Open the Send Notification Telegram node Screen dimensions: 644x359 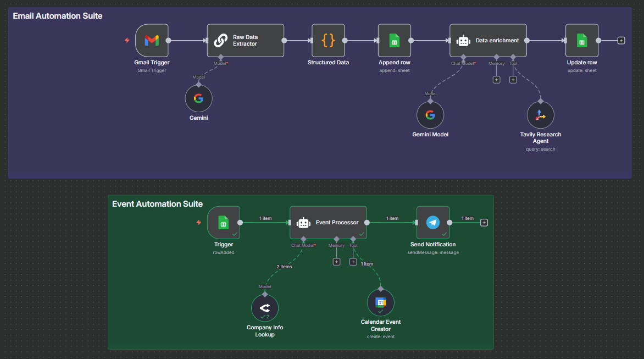pyautogui.click(x=432, y=223)
